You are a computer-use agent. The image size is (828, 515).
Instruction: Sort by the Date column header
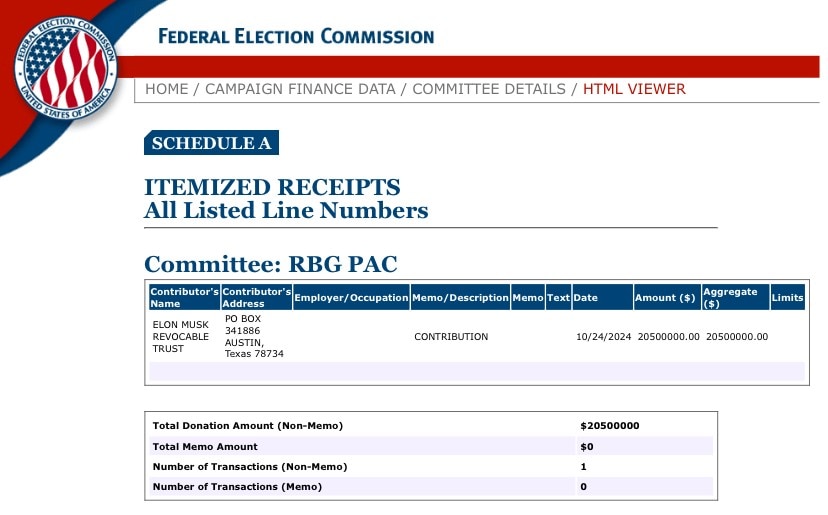click(585, 298)
